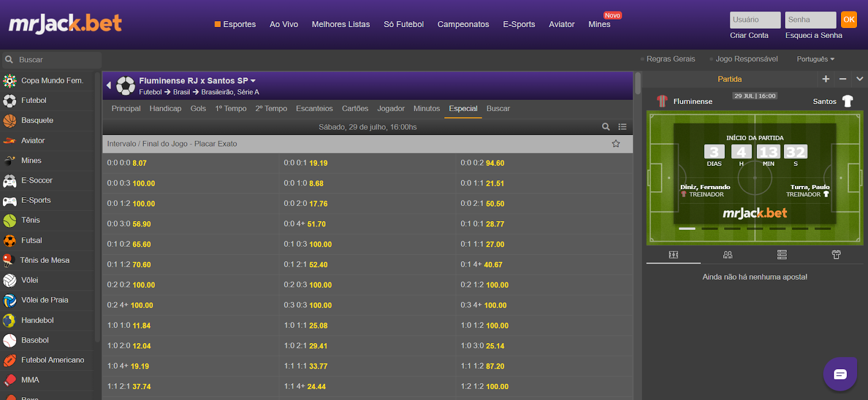This screenshot has width=868, height=400.
Task: Select the Vôlei volleyball icon
Action: [x=10, y=280]
